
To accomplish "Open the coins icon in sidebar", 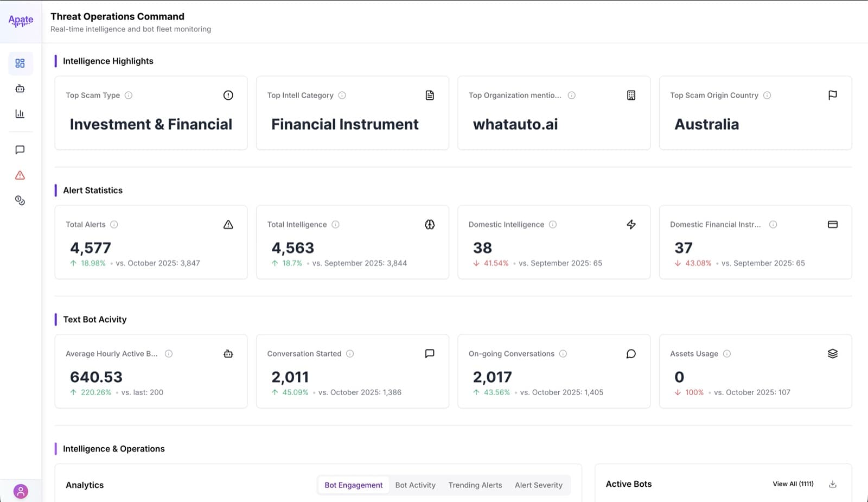I will tap(20, 201).
